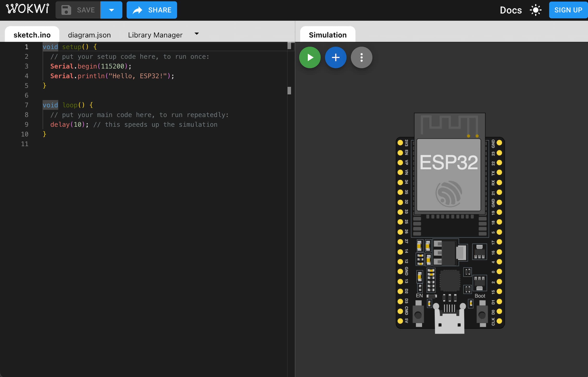The height and width of the screenshot is (377, 588).
Task: Open the three-dot simulation menu
Action: tap(361, 58)
